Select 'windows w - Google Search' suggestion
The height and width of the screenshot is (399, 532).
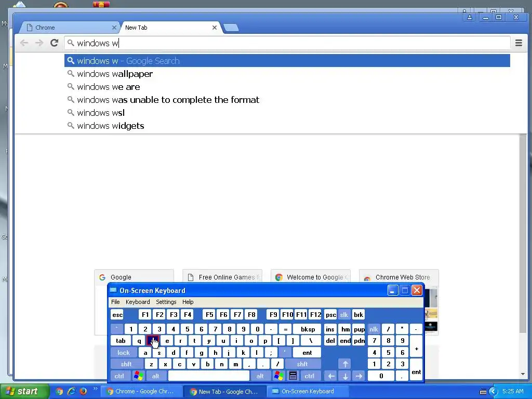pyautogui.click(x=287, y=61)
